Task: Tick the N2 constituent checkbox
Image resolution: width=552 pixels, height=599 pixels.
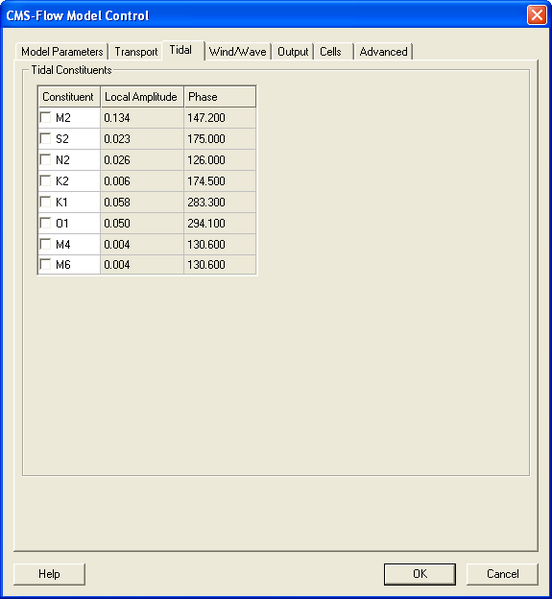Action: pyautogui.click(x=45, y=159)
